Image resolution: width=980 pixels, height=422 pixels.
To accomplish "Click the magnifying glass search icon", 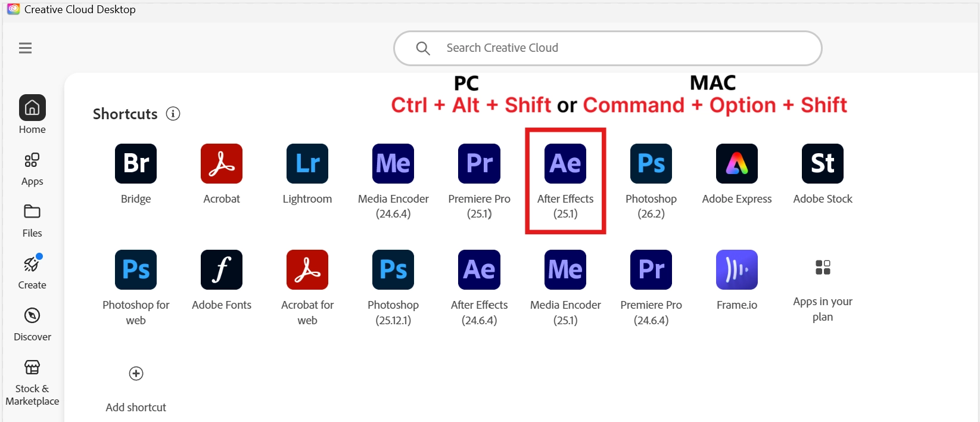I will [x=423, y=48].
